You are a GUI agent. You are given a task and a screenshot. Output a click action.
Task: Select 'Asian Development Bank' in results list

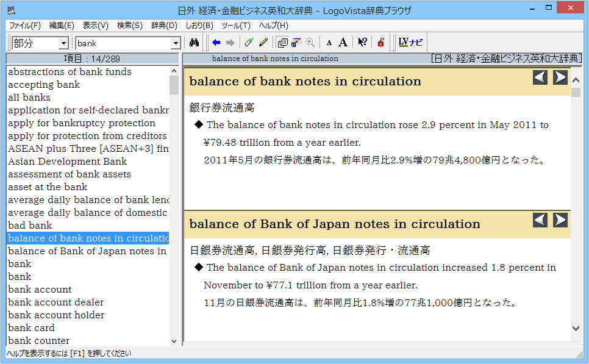(67, 162)
